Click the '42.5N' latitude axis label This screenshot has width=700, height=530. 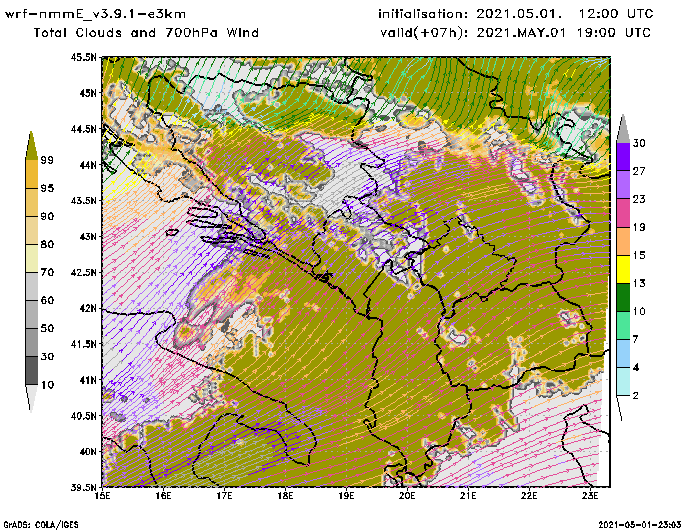coord(83,272)
